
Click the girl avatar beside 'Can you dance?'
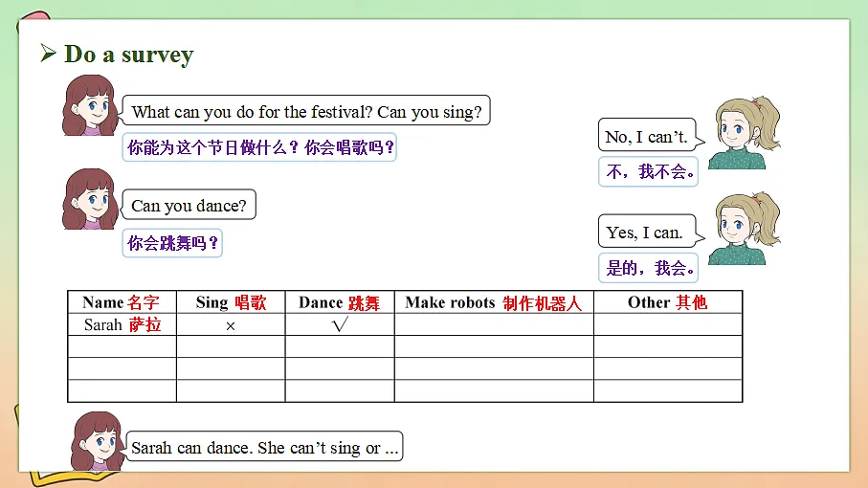coord(90,199)
